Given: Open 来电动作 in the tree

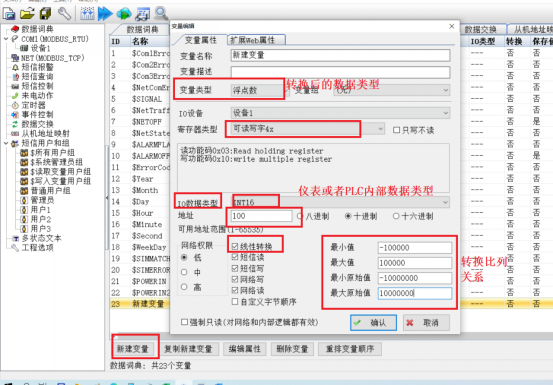Looking at the screenshot, I should (x=37, y=96).
